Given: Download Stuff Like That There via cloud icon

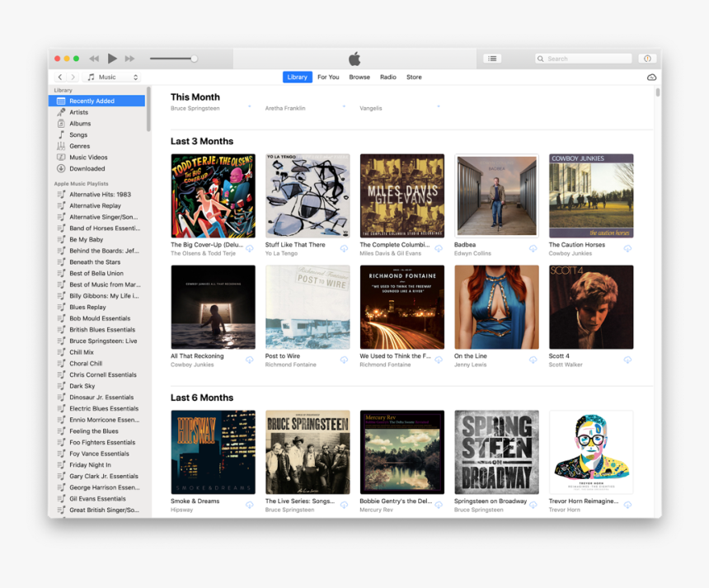Looking at the screenshot, I should 344,248.
